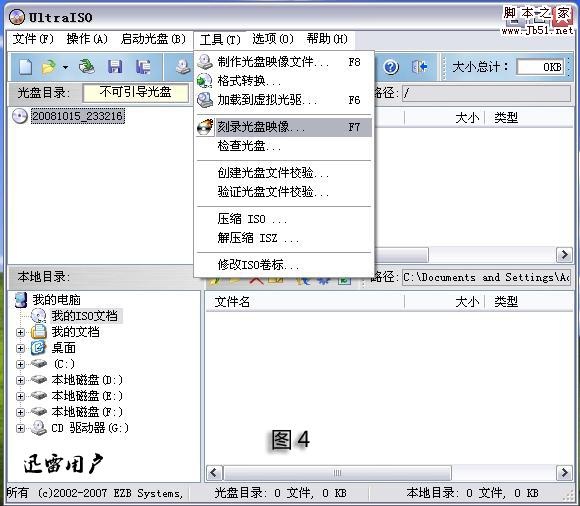The height and width of the screenshot is (506, 580).
Task: Expand the 本地磁盘 (D:) tree node
Action: pos(20,380)
